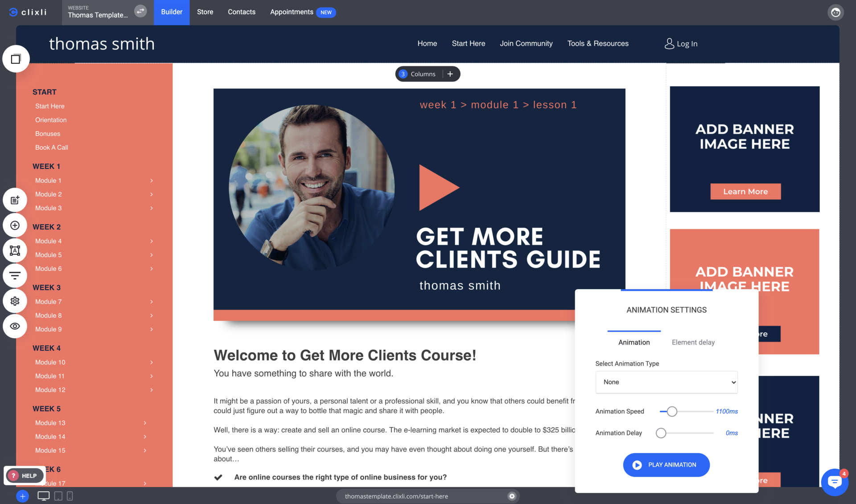Click the large play triangle on the banner
The height and width of the screenshot is (504, 856).
pos(439,188)
